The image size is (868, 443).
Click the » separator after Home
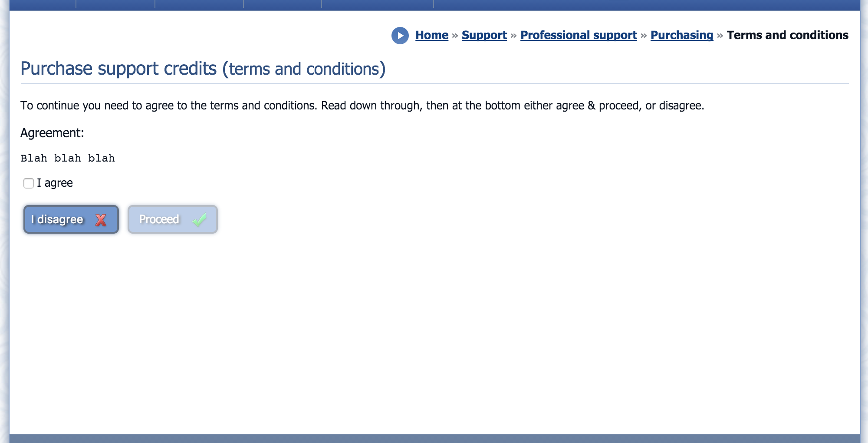(455, 36)
